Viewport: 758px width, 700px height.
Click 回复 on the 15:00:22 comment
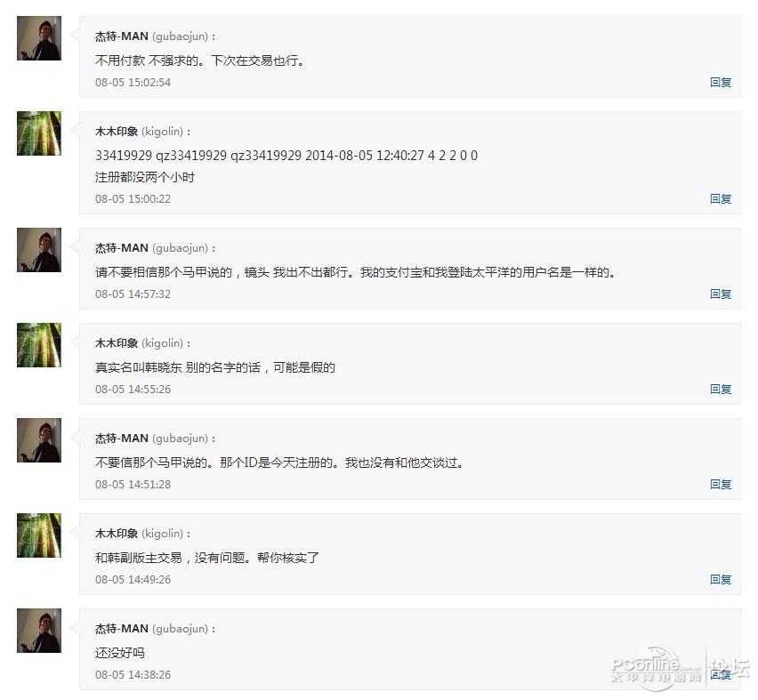click(721, 198)
